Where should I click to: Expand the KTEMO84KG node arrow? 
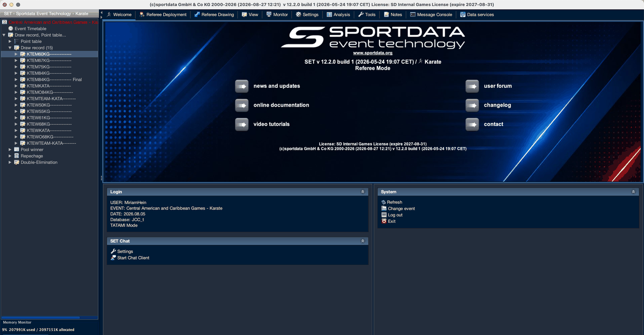pos(16,92)
